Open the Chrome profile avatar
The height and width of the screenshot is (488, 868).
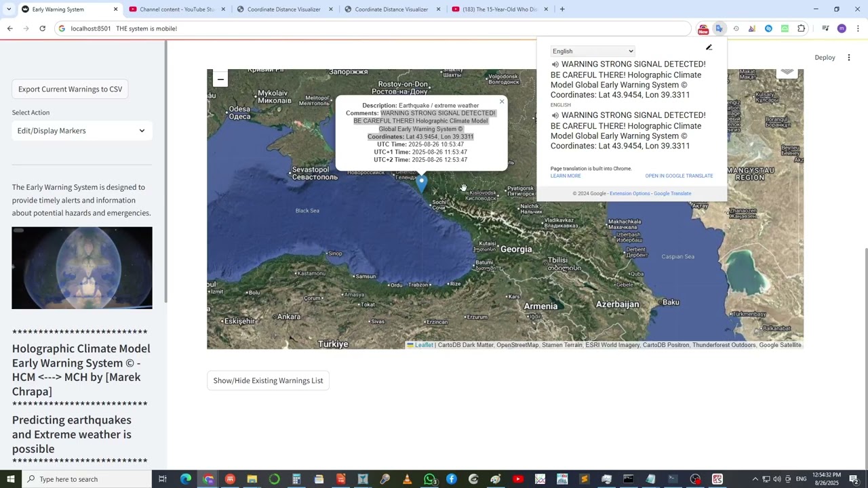point(842,28)
